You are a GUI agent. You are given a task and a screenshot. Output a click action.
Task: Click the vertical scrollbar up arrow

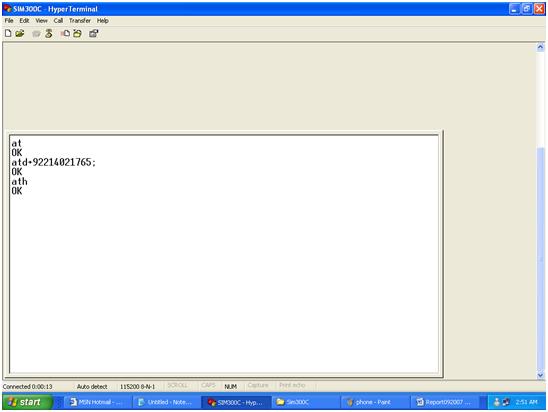tap(540, 47)
